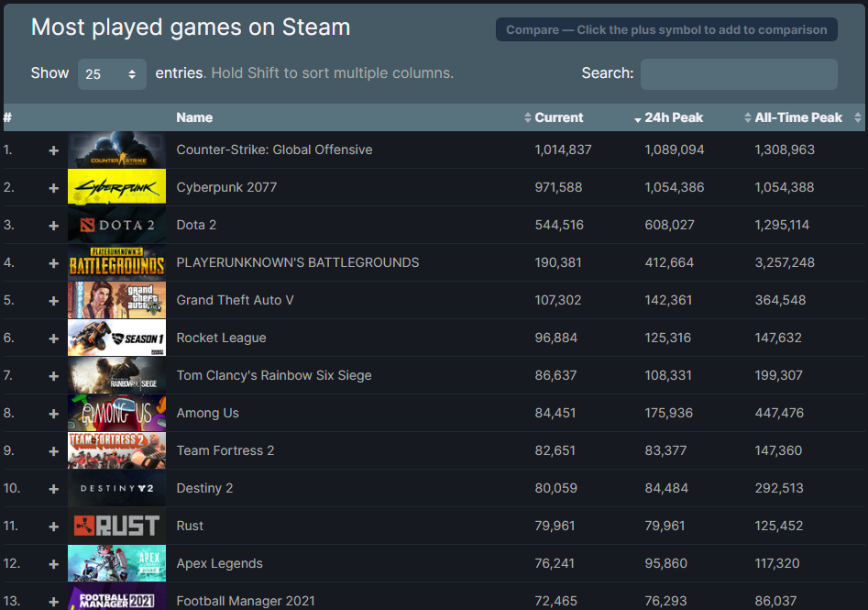Click plus for Tom Clancy's Rainbow Six Siege
This screenshot has height=610, width=868.
pyautogui.click(x=54, y=376)
